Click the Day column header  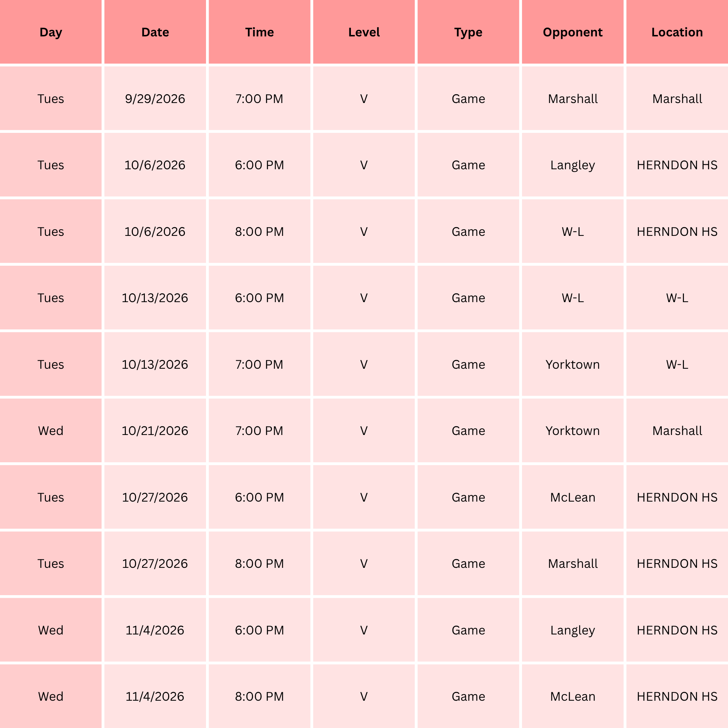pyautogui.click(x=51, y=32)
